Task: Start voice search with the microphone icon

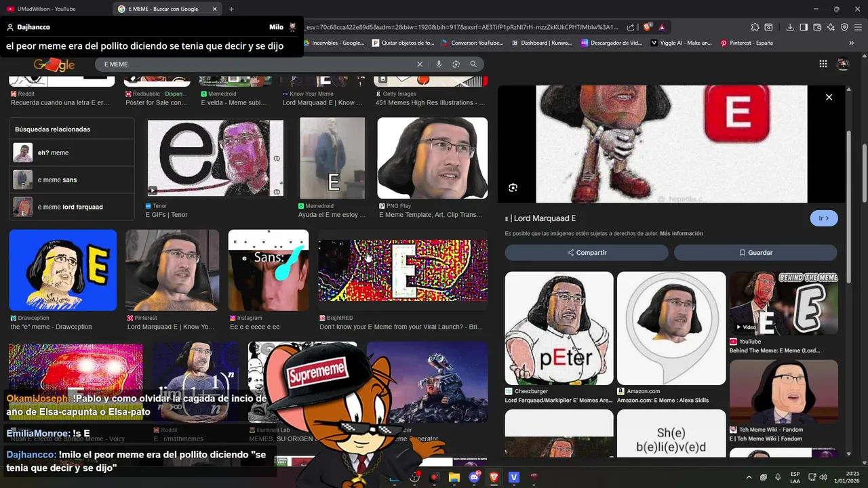Action: pyautogui.click(x=439, y=64)
